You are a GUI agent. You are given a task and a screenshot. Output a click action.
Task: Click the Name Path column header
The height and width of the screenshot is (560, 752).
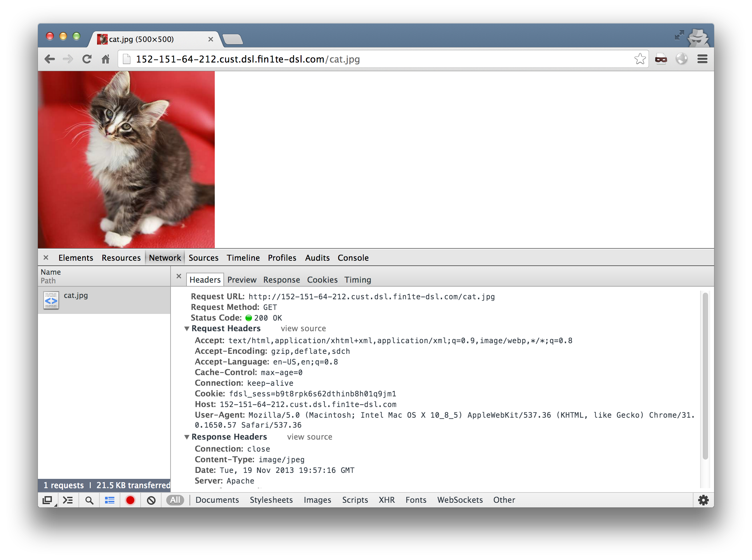tap(104, 276)
